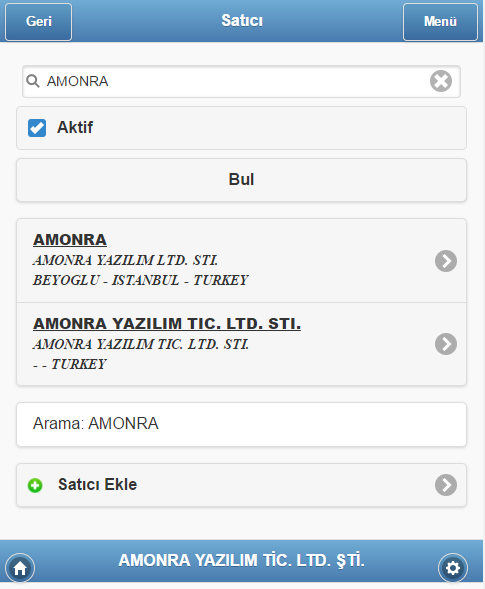Viewport: 485px width, 589px height.
Task: Click the green plus add icon
Action: (x=35, y=485)
